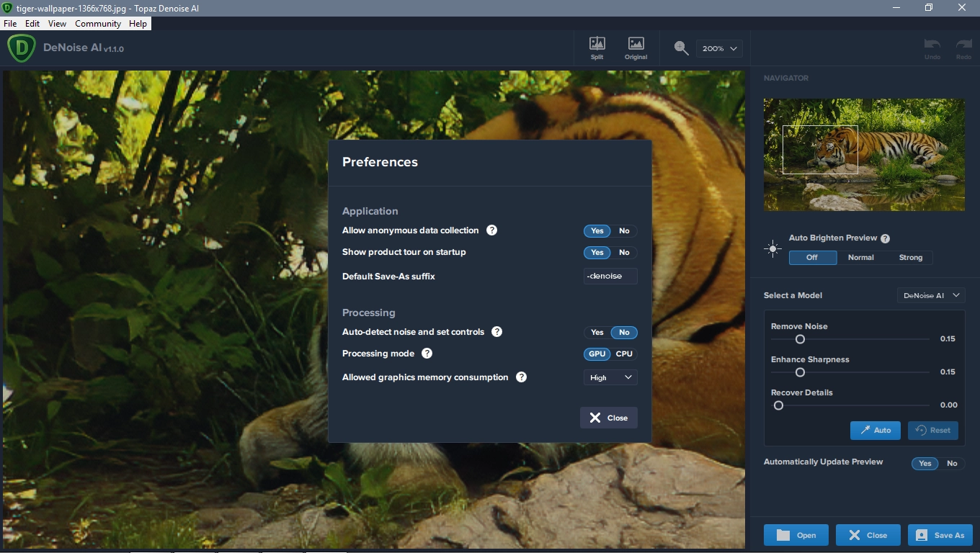This screenshot has width=980, height=553.
Task: Set Automatically Update Preview to No
Action: tap(952, 464)
